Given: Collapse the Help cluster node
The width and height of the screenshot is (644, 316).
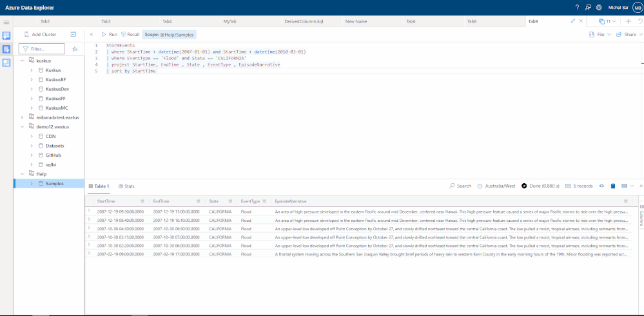Looking at the screenshot, I should point(22,174).
